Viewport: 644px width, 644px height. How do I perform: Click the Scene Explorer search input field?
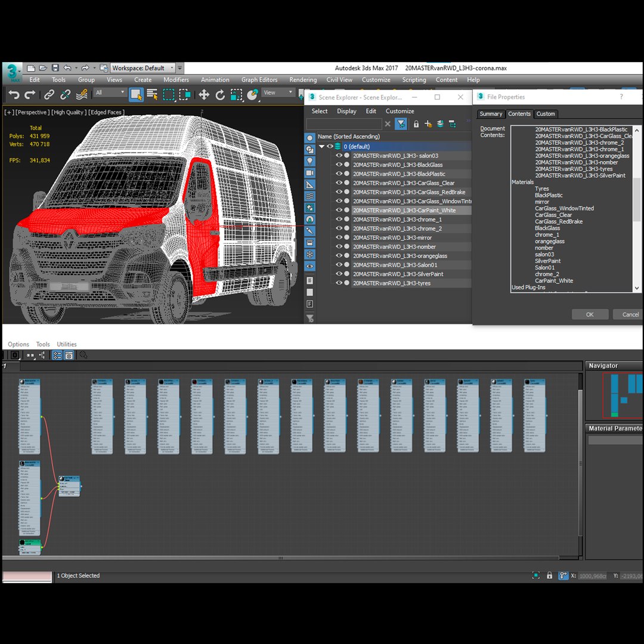tap(344, 123)
